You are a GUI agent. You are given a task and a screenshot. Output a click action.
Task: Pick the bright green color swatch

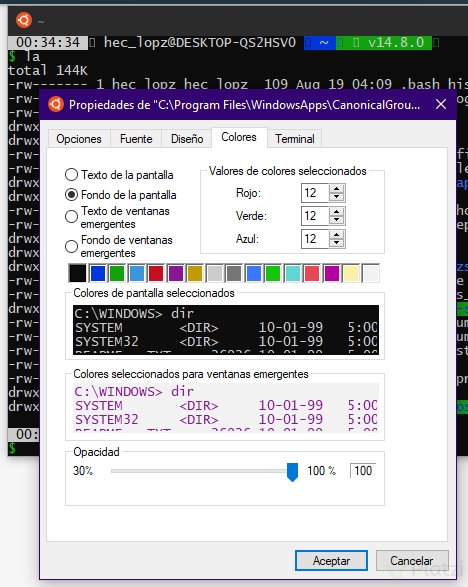273,273
